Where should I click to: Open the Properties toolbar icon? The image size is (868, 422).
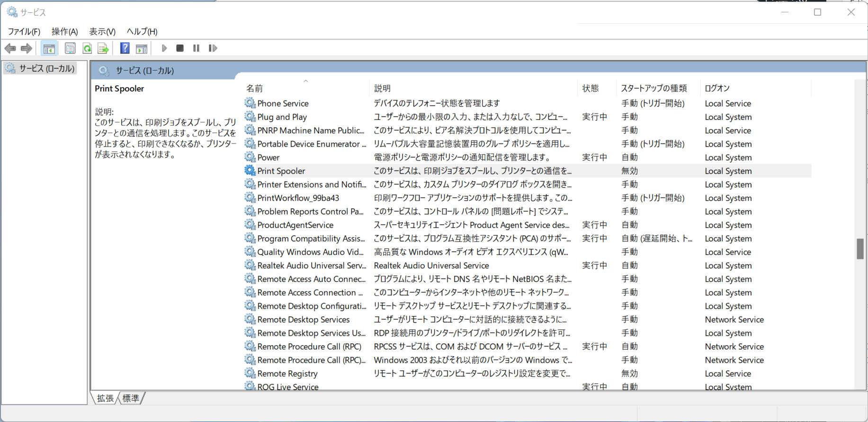(x=70, y=48)
